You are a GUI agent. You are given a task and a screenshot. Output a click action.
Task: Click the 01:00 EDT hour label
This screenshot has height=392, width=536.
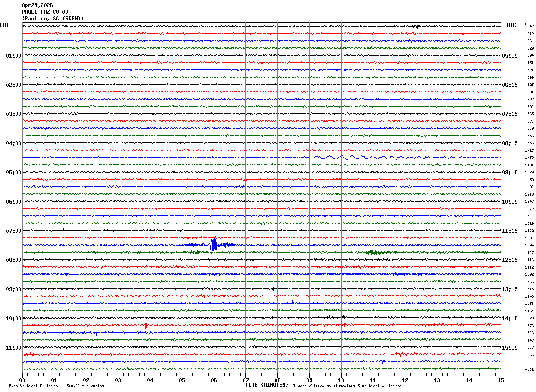click(x=13, y=56)
